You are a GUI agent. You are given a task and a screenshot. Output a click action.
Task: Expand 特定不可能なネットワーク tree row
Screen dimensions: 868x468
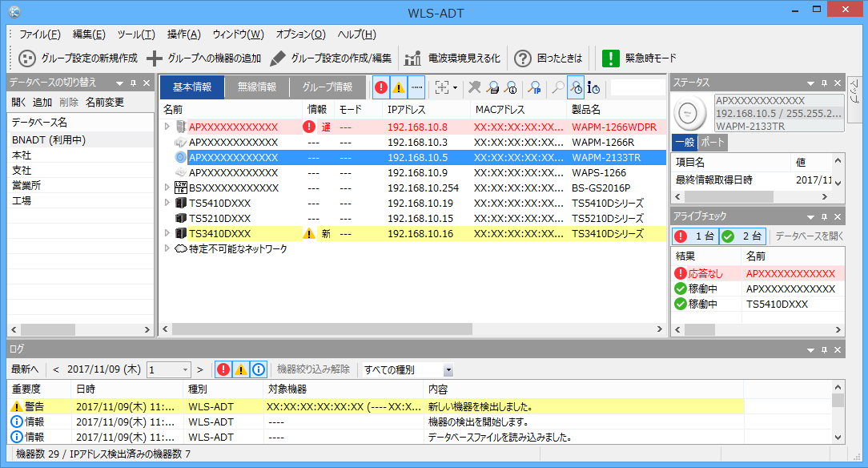point(167,248)
